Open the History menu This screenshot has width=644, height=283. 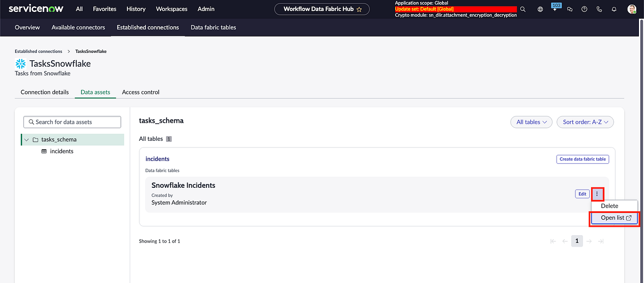tap(136, 9)
